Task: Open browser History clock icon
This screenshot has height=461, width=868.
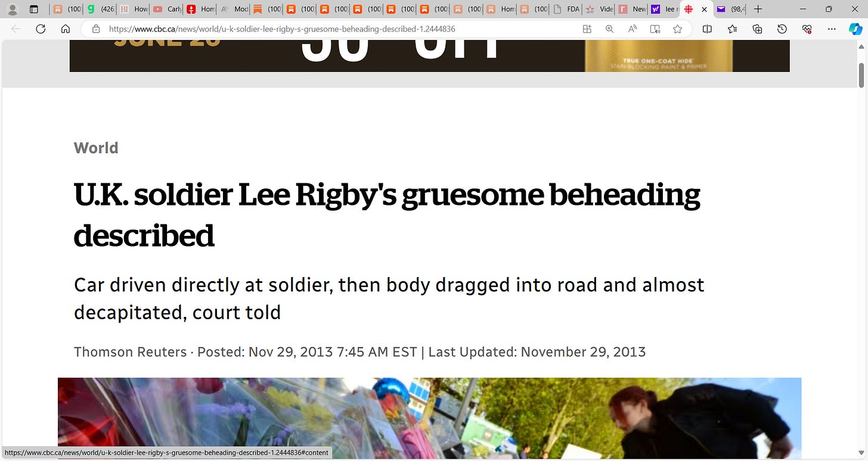Action: click(782, 29)
